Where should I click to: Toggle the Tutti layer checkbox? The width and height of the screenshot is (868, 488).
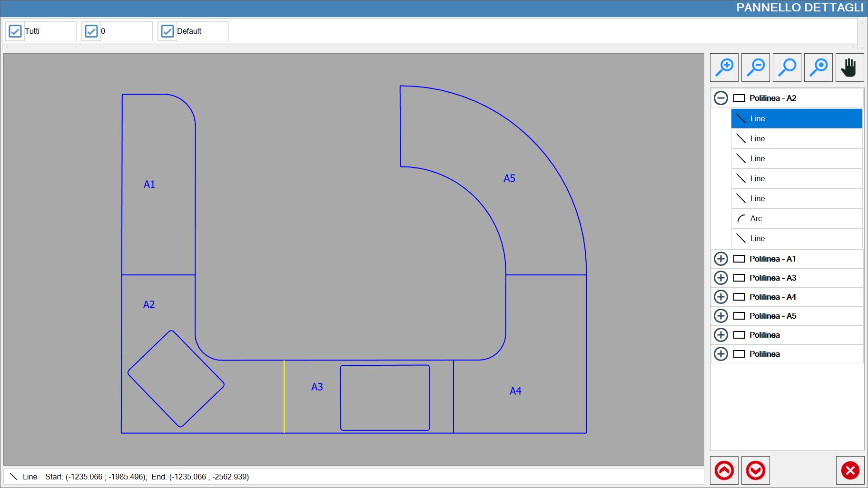click(x=15, y=31)
